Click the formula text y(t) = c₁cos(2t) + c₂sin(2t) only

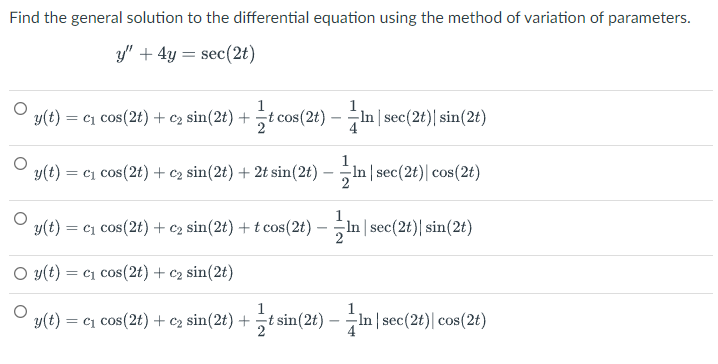click(x=134, y=273)
